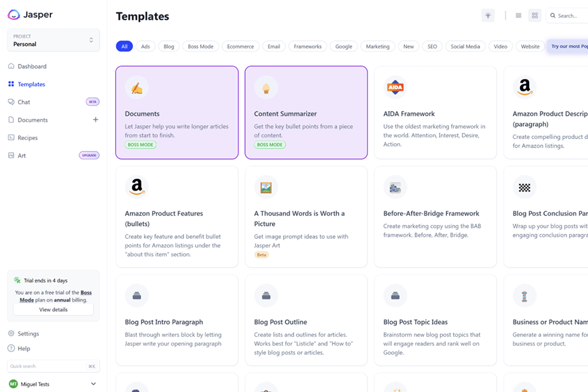Filter templates by Frameworks
Screen dimensions: 588x392
point(307,47)
